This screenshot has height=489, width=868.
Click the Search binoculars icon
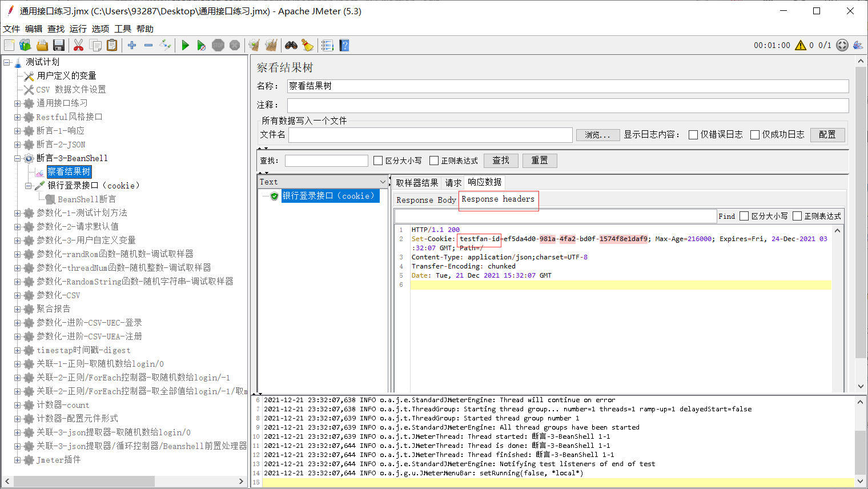pyautogui.click(x=291, y=45)
